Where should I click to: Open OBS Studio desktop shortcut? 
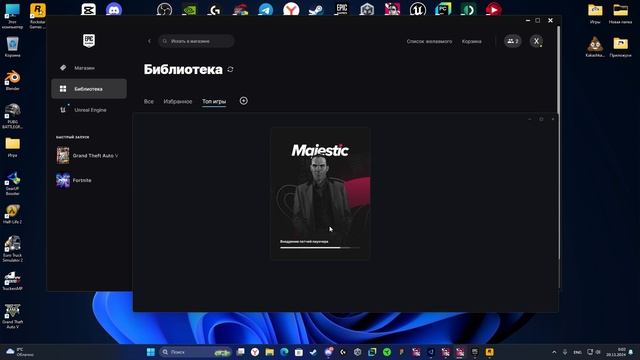coord(164,9)
